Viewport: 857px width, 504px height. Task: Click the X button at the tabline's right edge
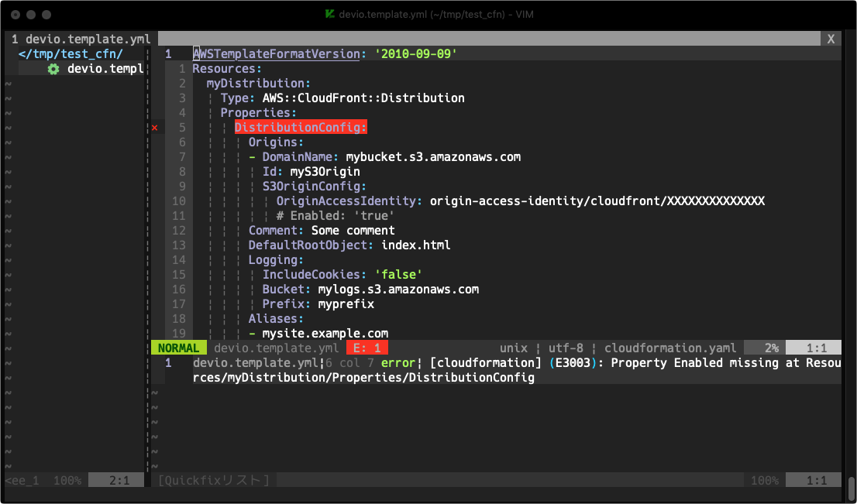(831, 38)
